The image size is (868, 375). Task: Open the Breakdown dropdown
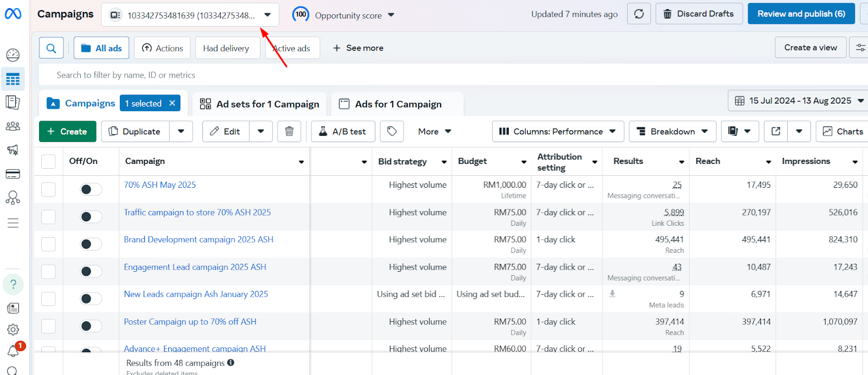[672, 131]
